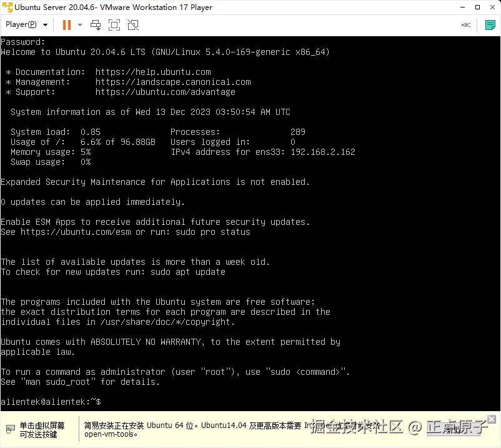Click the 'Users logged in: 0' entry

coord(233,142)
